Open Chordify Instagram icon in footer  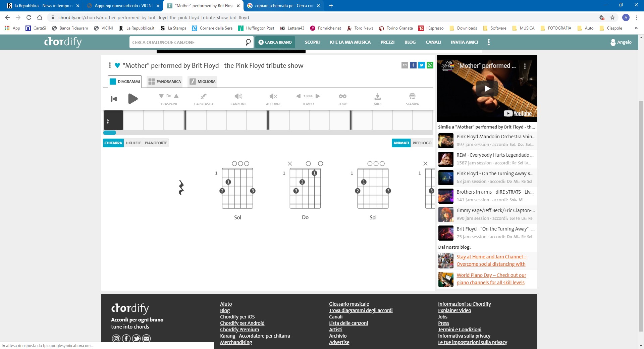pyautogui.click(x=116, y=338)
